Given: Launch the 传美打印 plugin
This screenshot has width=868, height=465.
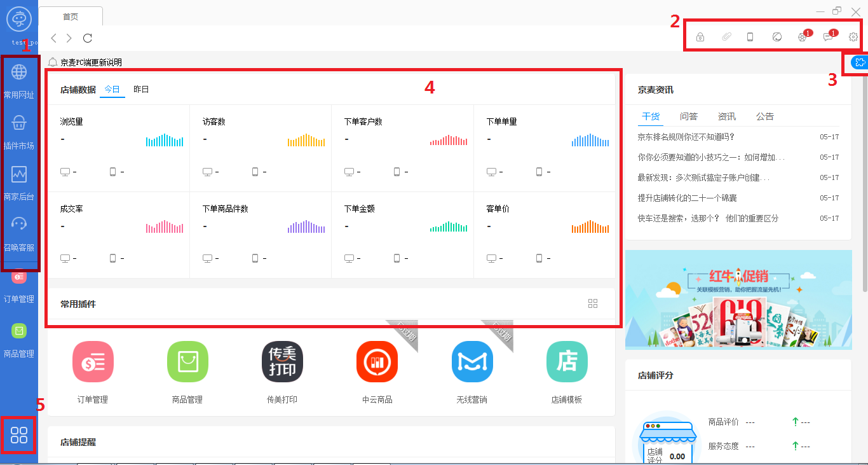Looking at the screenshot, I should 282,361.
